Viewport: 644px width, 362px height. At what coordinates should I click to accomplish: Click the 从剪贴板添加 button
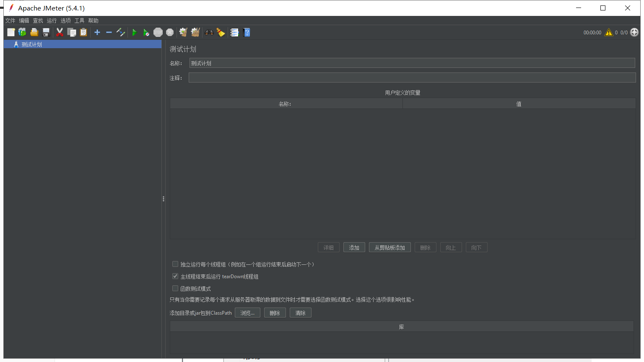pyautogui.click(x=390, y=248)
